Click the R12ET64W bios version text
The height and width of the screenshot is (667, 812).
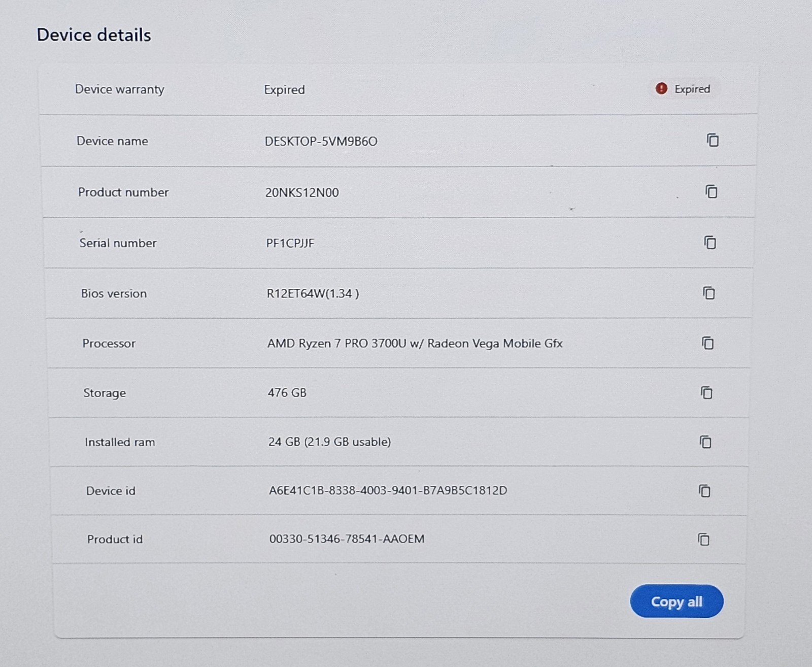click(x=313, y=293)
